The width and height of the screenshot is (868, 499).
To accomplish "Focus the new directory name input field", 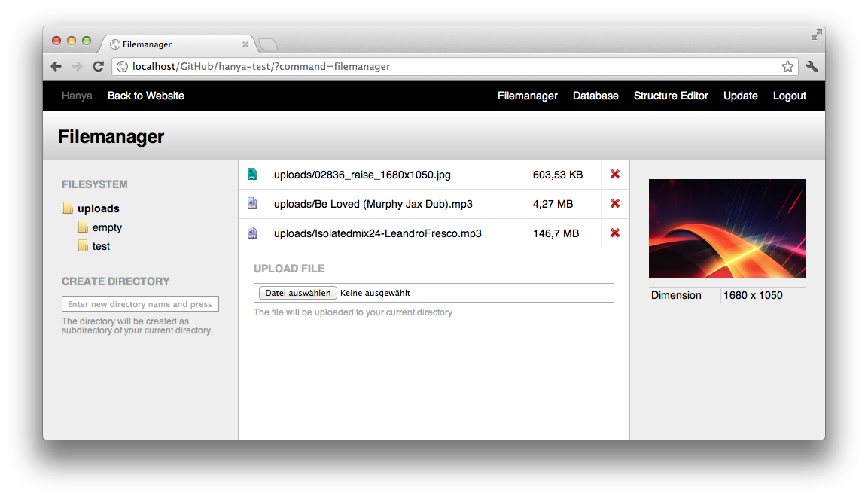I will 140,303.
